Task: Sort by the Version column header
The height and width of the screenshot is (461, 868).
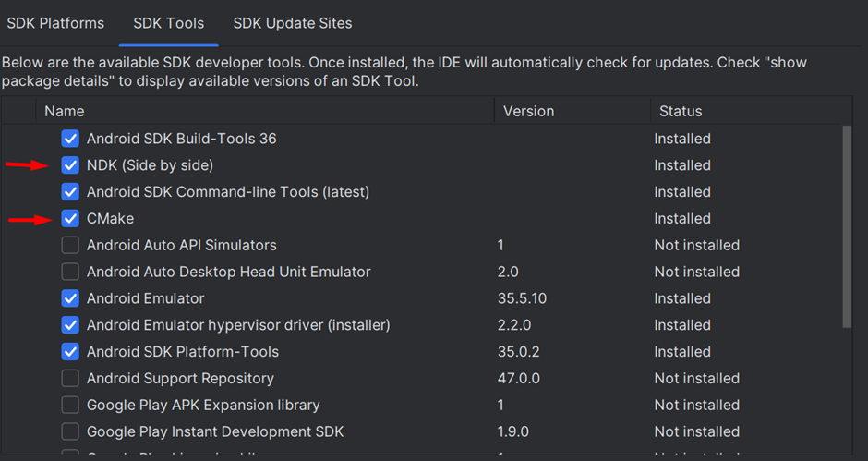Action: click(572, 111)
